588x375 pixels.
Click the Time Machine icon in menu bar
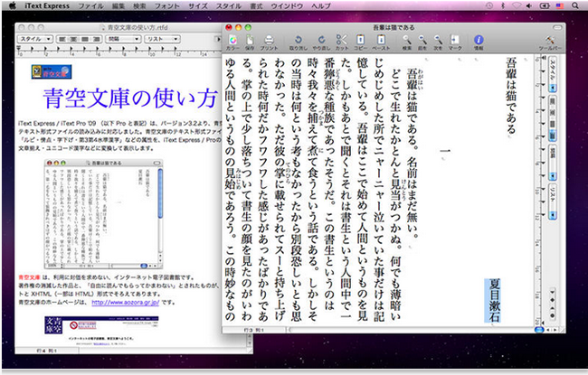pyautogui.click(x=489, y=5)
